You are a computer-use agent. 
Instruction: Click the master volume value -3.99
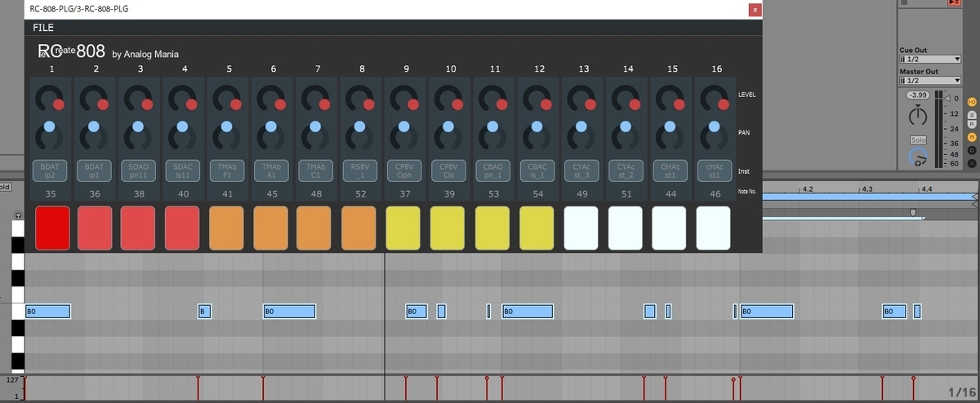pyautogui.click(x=918, y=95)
